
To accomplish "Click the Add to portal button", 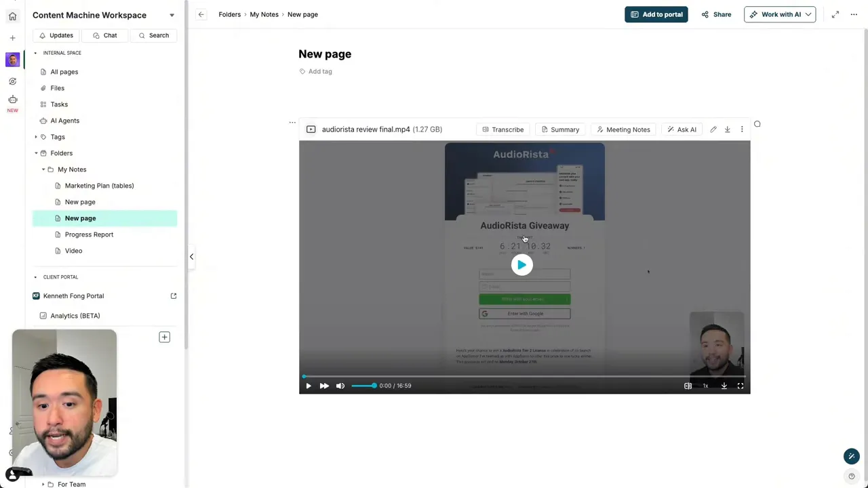I will pos(656,14).
